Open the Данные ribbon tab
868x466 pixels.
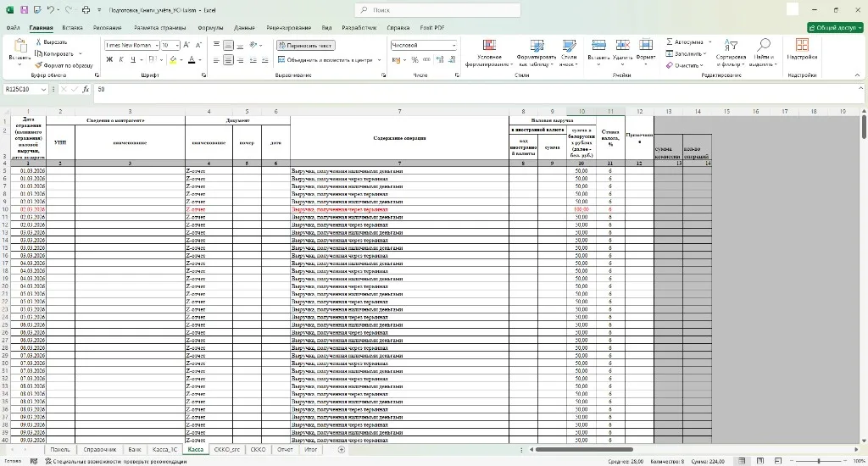[244, 28]
